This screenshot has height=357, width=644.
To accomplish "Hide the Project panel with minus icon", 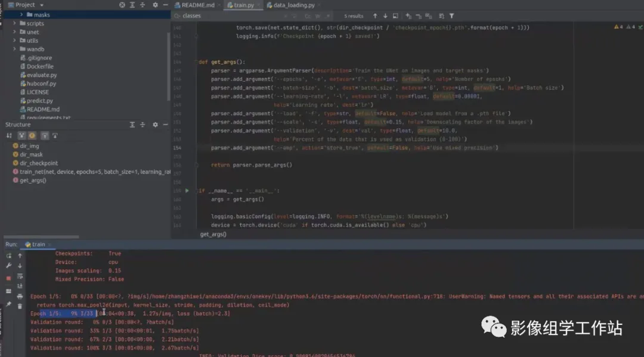I will pos(166,5).
